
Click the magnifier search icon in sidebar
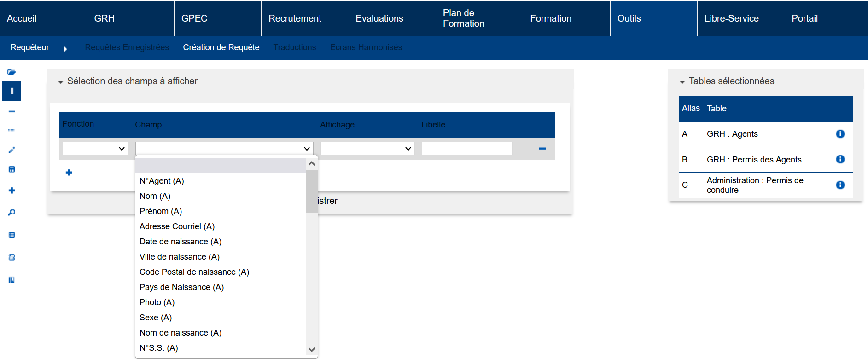(x=12, y=213)
